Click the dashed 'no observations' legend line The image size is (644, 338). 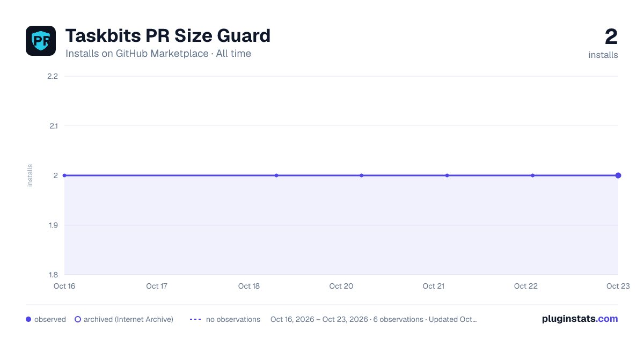pyautogui.click(x=195, y=319)
